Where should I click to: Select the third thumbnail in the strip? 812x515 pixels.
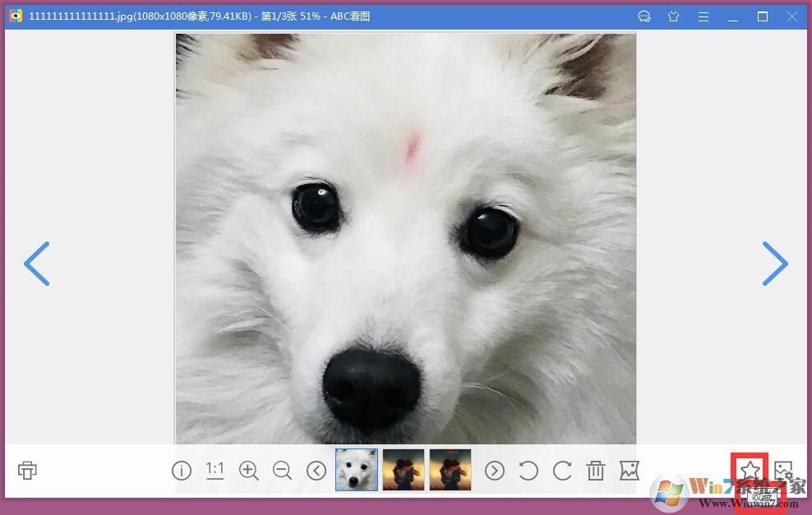pyautogui.click(x=450, y=470)
